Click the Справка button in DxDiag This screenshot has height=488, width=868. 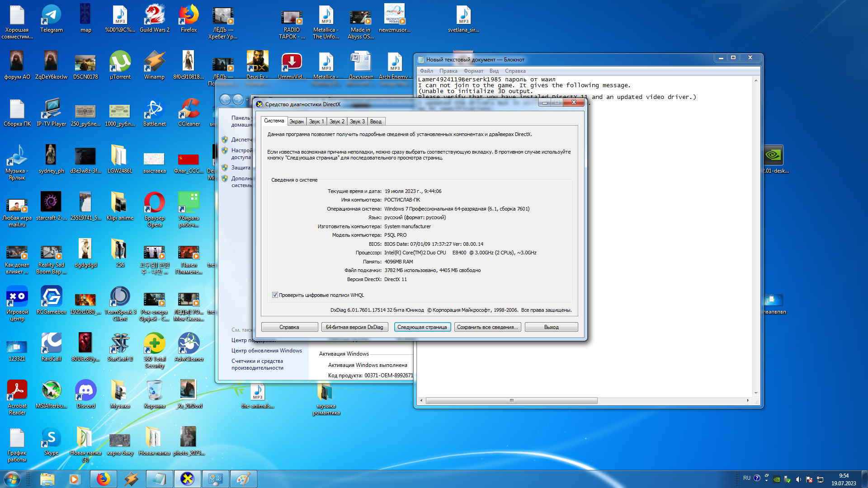pos(289,327)
